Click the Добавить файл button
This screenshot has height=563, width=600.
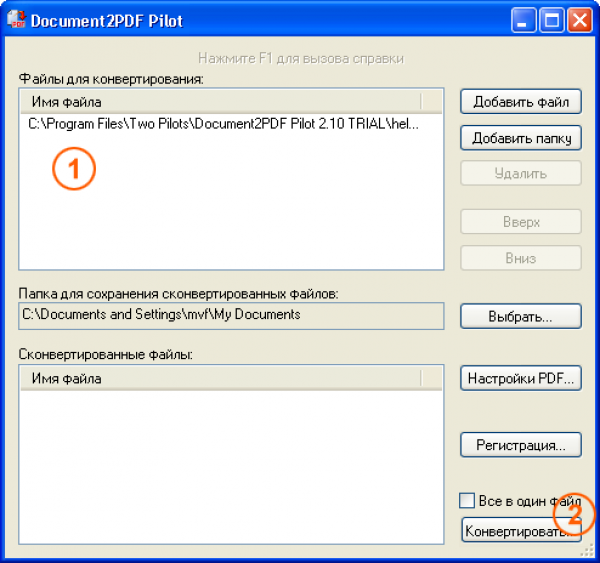521,102
